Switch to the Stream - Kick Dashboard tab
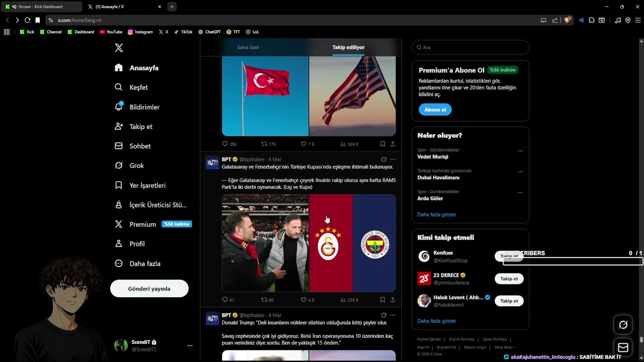The width and height of the screenshot is (644, 362). pyautogui.click(x=41, y=7)
